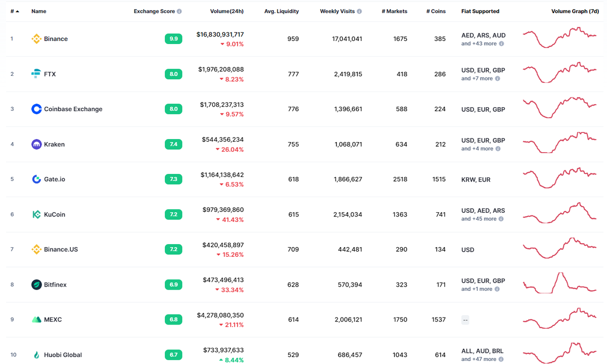
Task: Click Binance.US fiat supported USD
Action: coord(468,249)
